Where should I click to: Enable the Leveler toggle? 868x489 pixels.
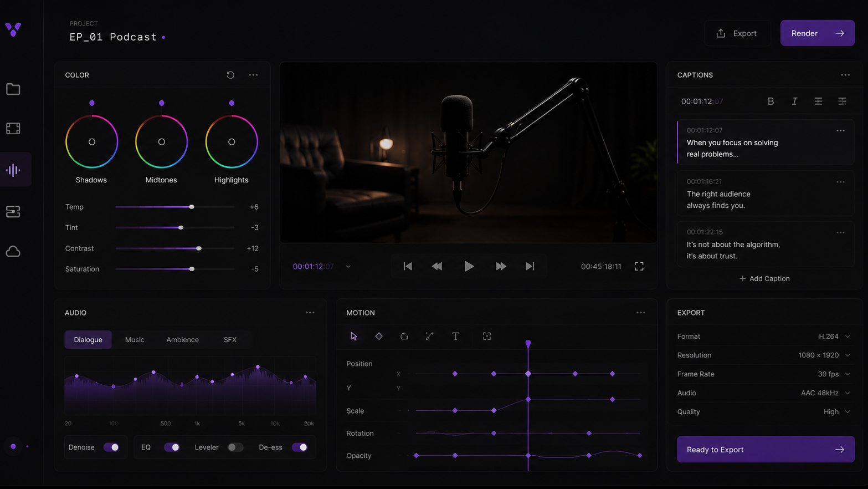coord(235,447)
